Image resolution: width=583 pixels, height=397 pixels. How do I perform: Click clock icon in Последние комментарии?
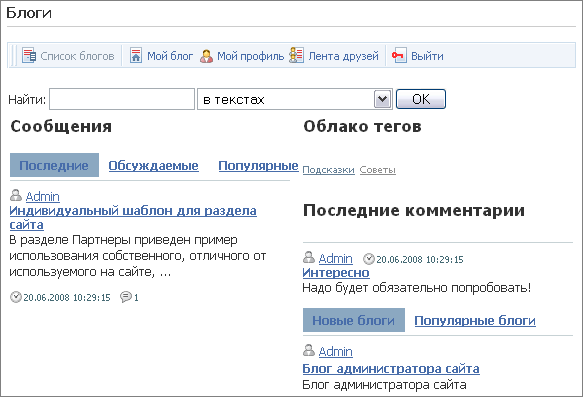coord(368,259)
